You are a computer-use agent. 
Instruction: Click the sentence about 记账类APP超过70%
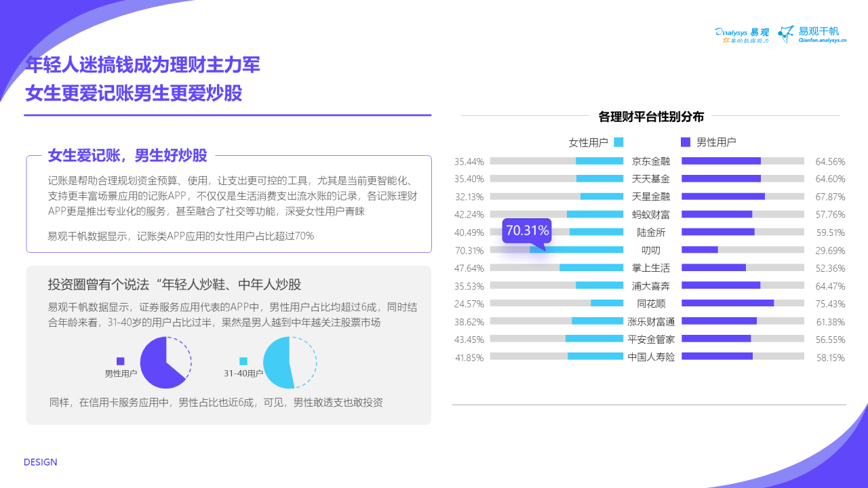tap(181, 236)
